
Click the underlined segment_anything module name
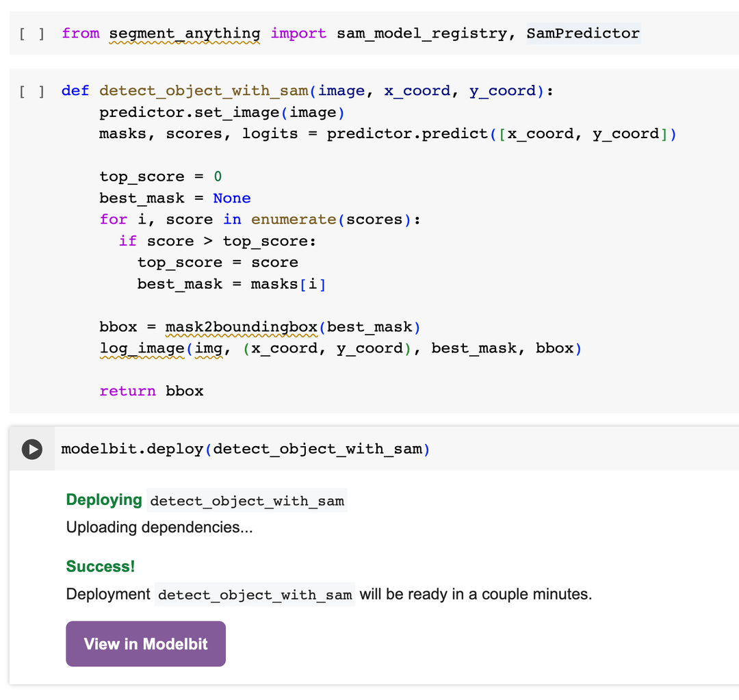tap(183, 32)
